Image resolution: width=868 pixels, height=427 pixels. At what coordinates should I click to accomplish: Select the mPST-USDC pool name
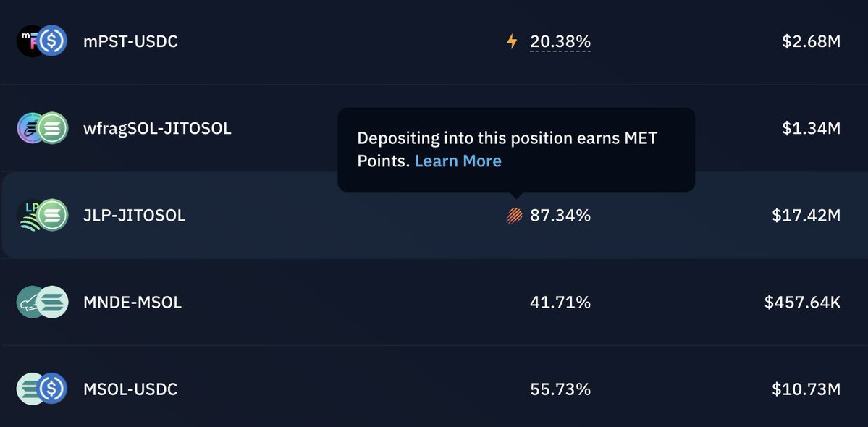coord(130,41)
